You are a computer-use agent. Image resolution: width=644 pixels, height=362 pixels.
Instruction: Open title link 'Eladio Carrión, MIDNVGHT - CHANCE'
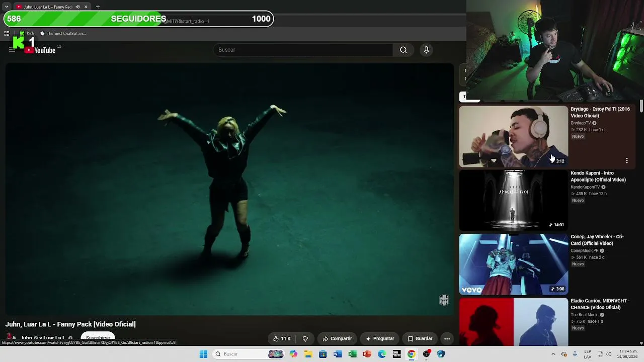(x=600, y=304)
